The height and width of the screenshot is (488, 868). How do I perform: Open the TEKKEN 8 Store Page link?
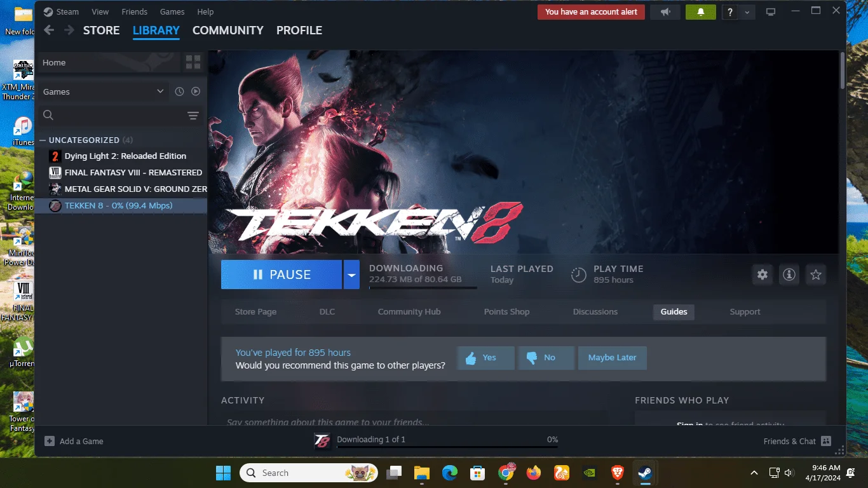point(255,312)
